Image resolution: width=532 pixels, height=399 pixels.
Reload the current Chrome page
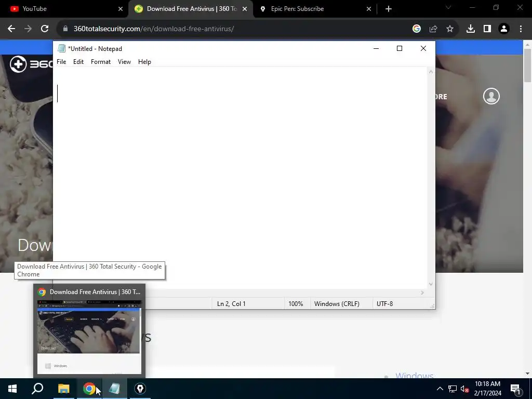(x=45, y=29)
